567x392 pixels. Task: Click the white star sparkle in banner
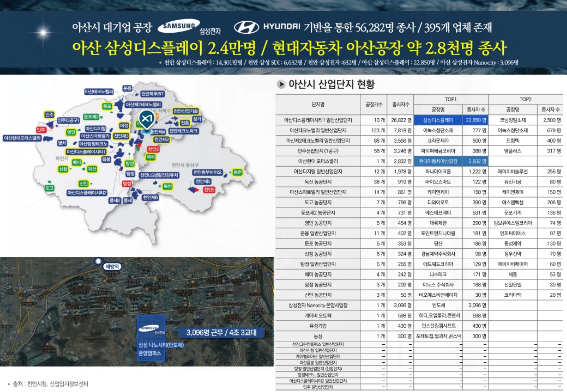(43, 32)
